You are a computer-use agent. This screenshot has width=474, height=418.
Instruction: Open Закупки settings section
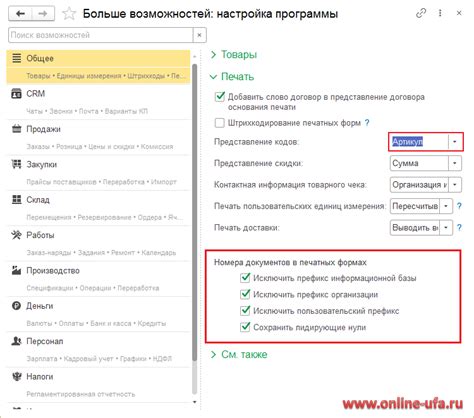pyautogui.click(x=98, y=173)
